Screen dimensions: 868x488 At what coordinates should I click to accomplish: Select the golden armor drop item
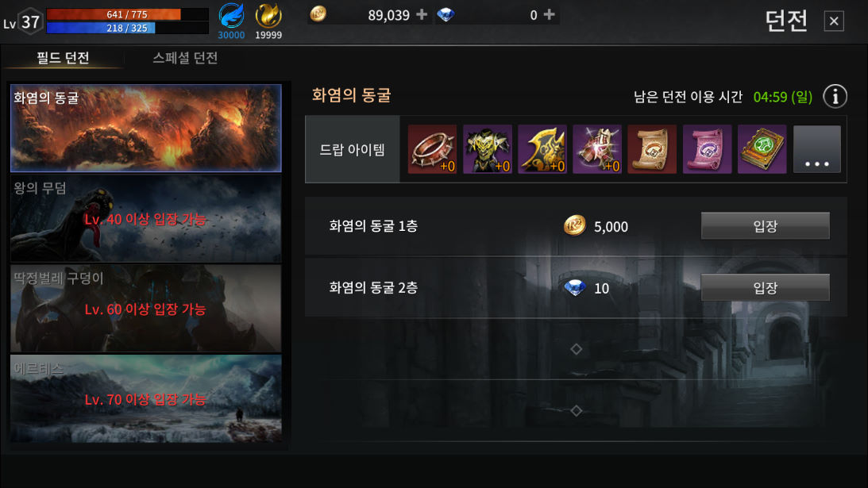pos(487,149)
